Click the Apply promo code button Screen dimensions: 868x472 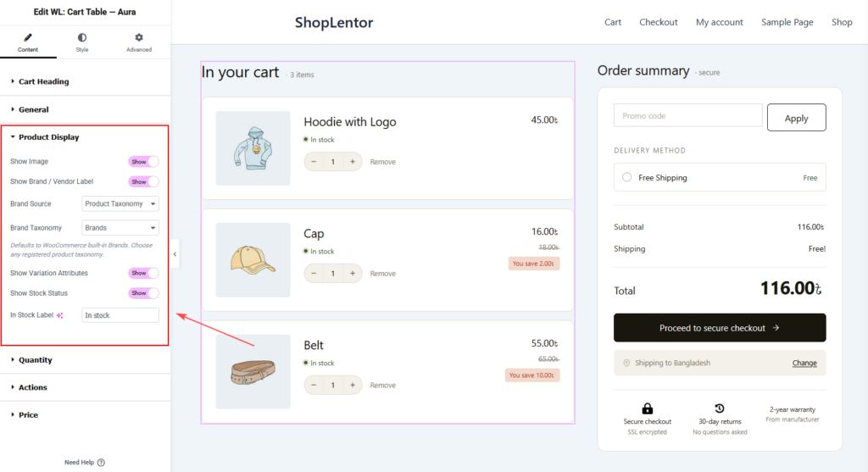tap(797, 118)
